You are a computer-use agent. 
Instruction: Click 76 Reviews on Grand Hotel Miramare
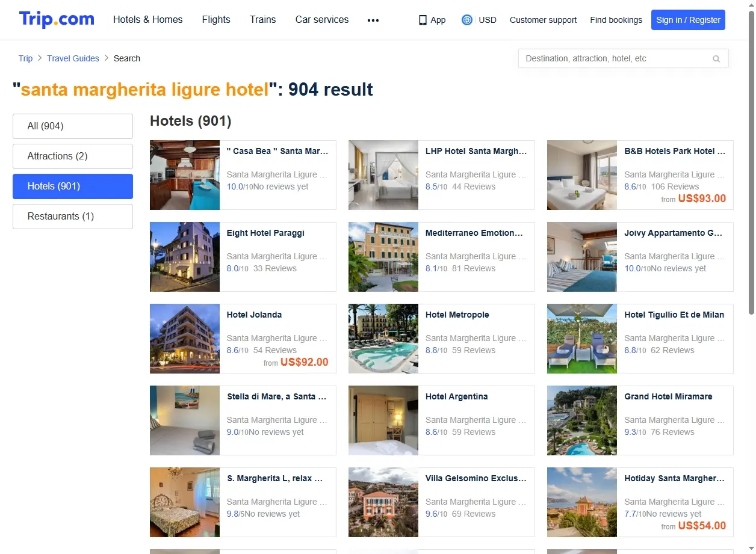pos(672,432)
